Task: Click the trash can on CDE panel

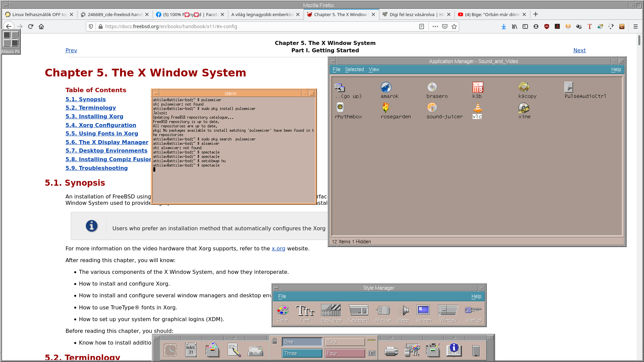Action: click(x=476, y=351)
